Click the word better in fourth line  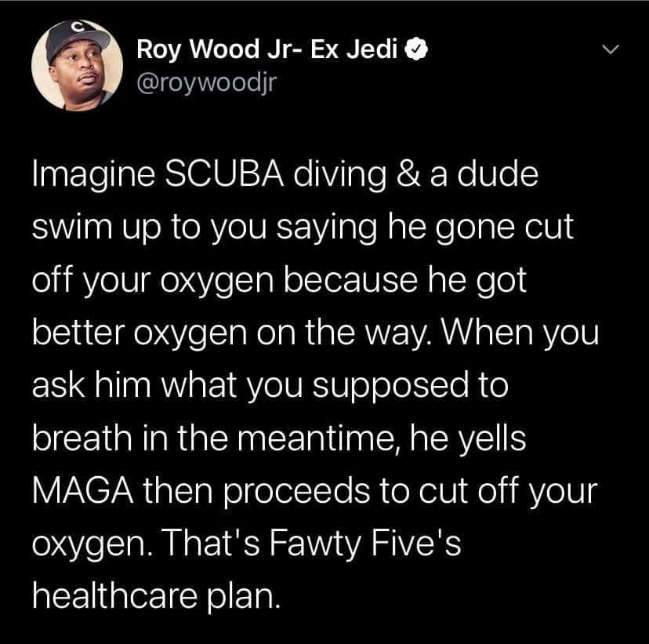coord(78,333)
